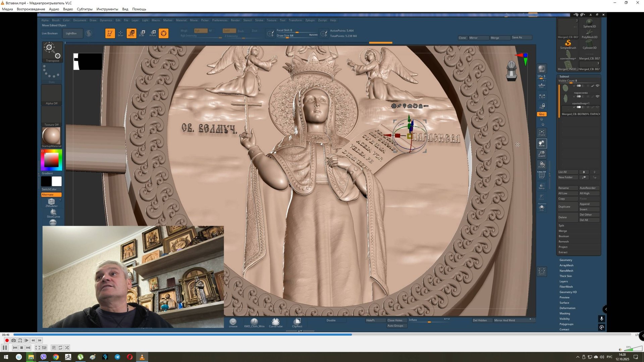Show the playlist panel

click(54, 348)
